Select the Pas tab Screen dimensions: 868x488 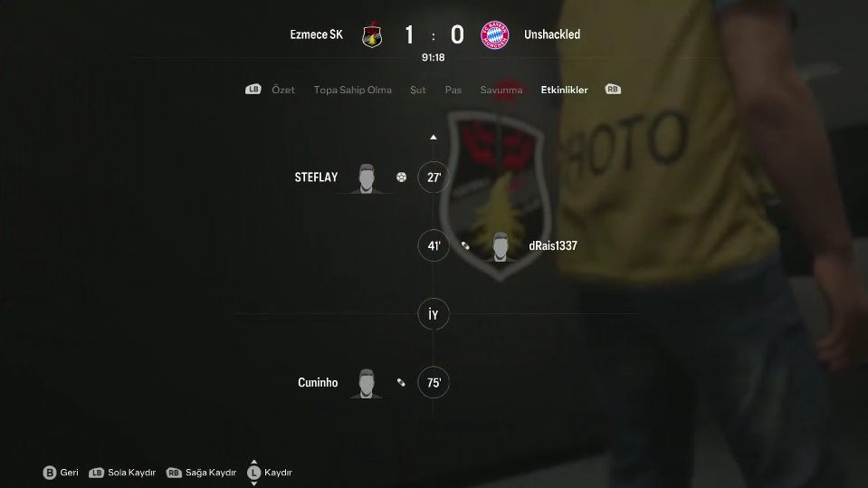453,90
